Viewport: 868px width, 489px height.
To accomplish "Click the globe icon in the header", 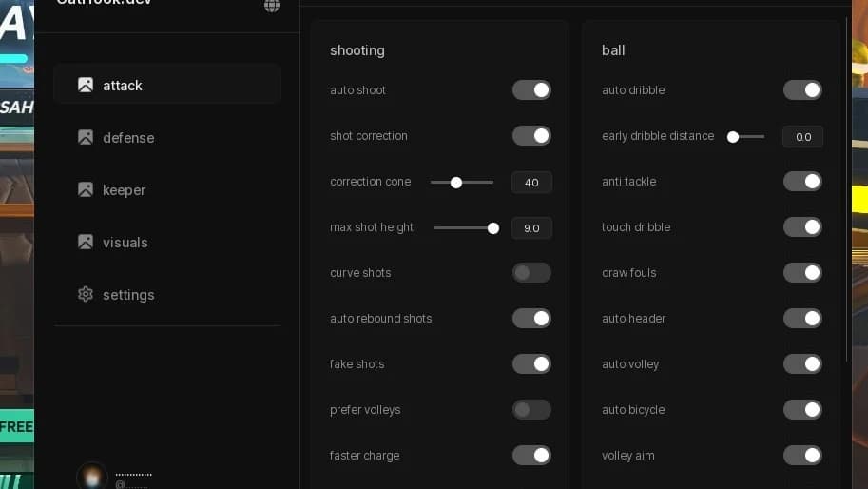I will click(271, 6).
